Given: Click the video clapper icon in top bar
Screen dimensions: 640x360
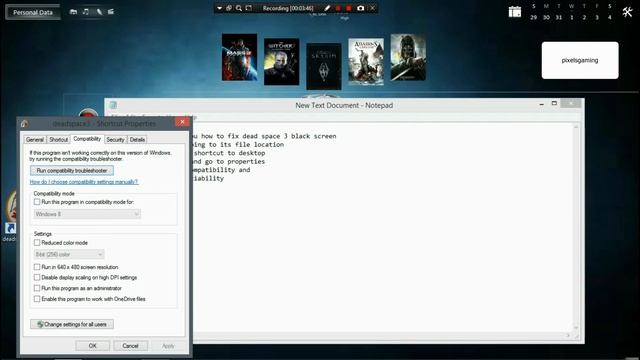Looking at the screenshot, I should point(111,12).
